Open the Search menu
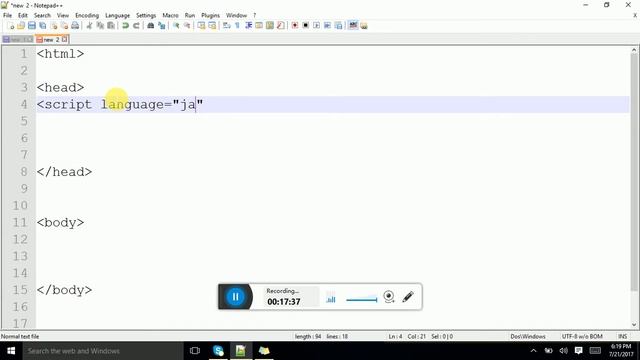The height and width of the screenshot is (360, 640). coord(42,15)
